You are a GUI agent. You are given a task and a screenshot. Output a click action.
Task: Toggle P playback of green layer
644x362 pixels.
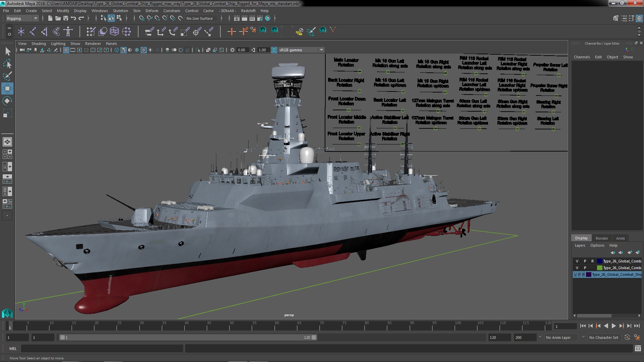585,268
